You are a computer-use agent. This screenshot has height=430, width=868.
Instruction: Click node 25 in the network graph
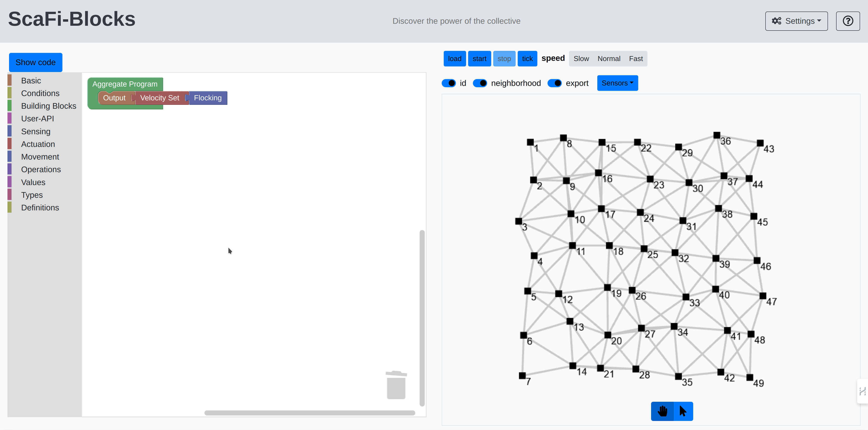click(x=644, y=249)
